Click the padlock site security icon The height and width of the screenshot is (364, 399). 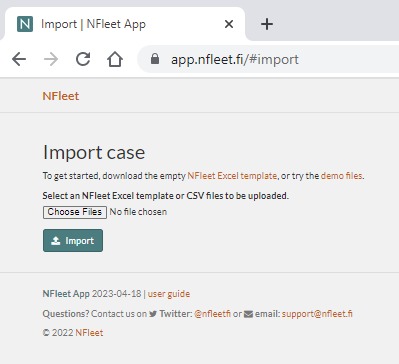(x=155, y=59)
